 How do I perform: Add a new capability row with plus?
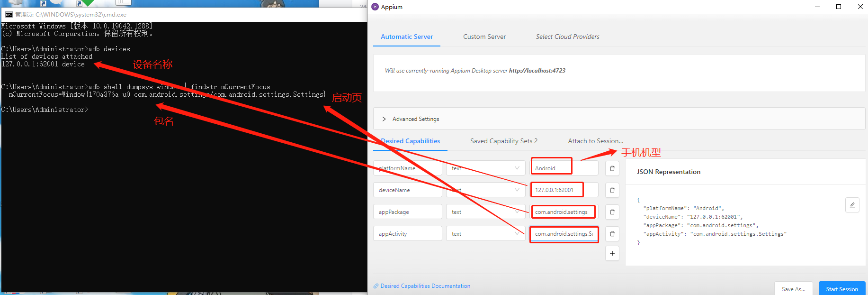click(x=612, y=253)
